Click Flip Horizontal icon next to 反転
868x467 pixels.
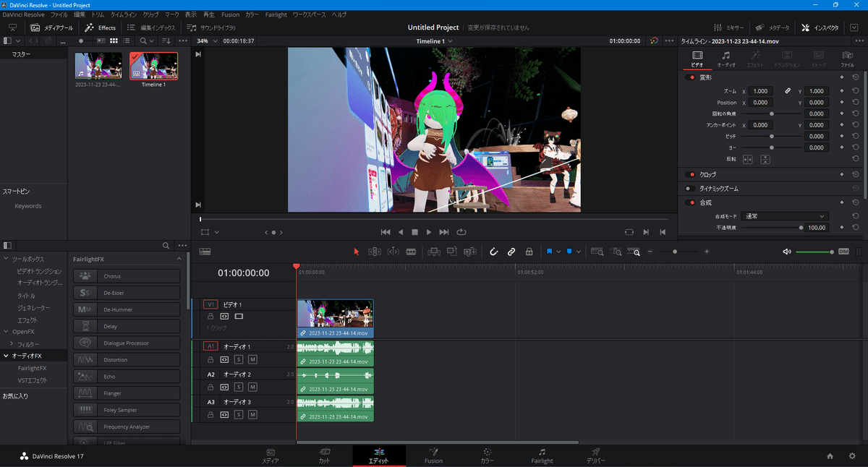(748, 159)
